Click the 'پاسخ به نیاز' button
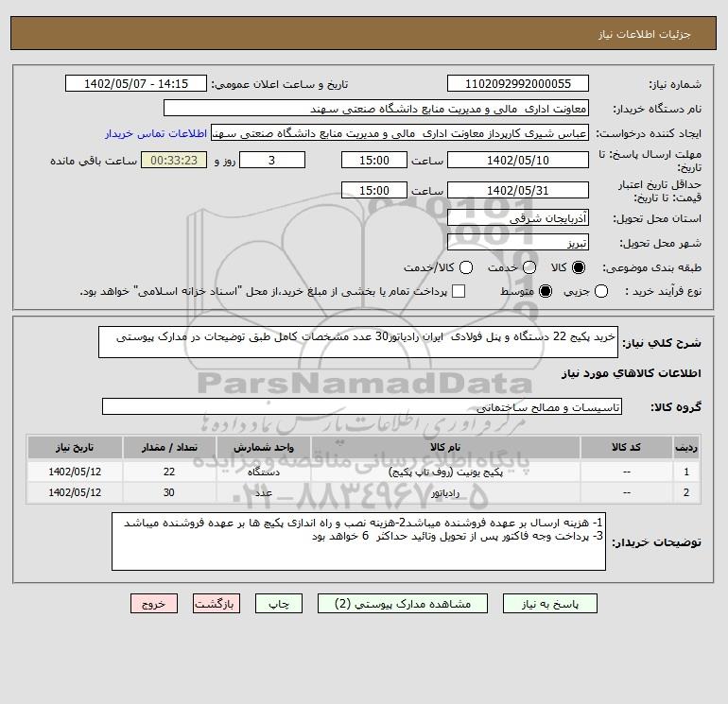Viewport: 728px width, 704px height. click(549, 603)
